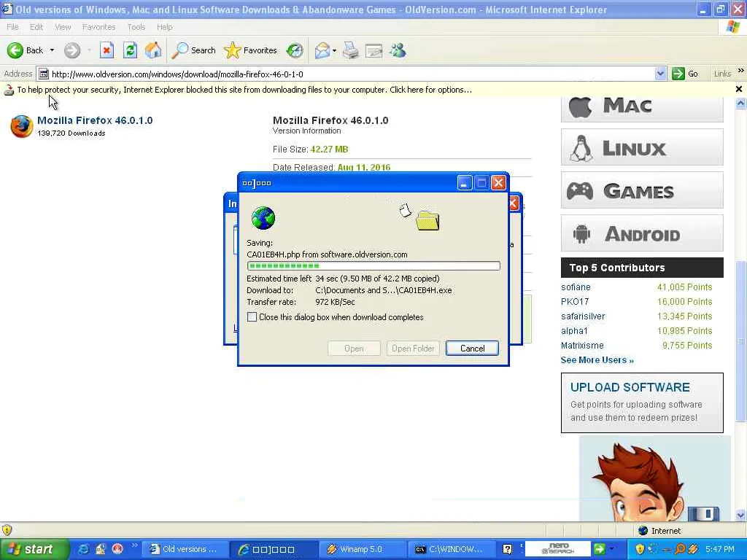
Task: Open the Search pane from toolbar
Action: (193, 50)
